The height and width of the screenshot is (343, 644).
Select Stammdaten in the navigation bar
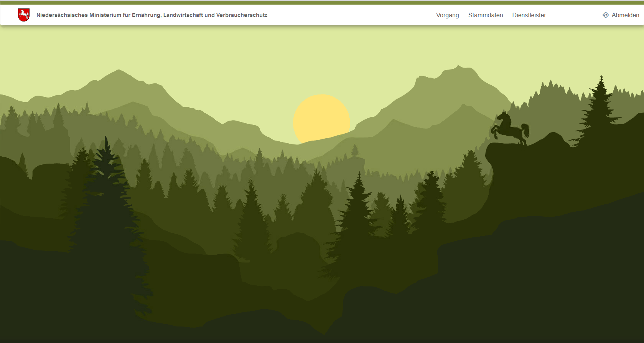[485, 15]
